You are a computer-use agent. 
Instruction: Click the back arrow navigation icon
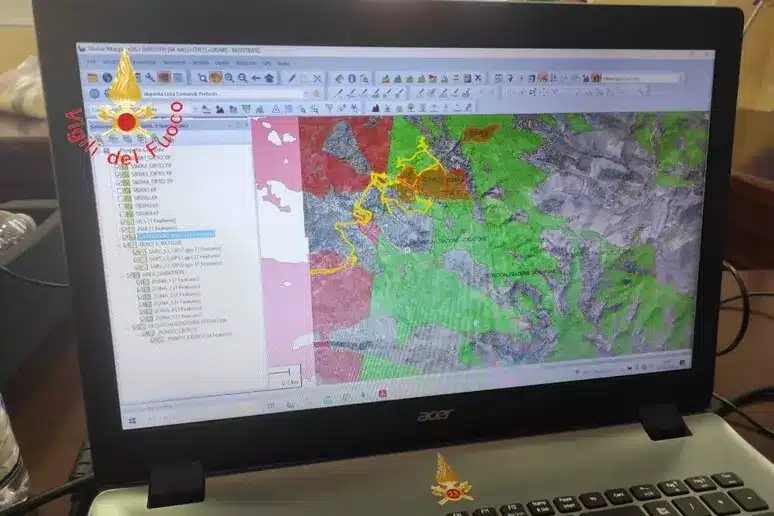tap(256, 77)
